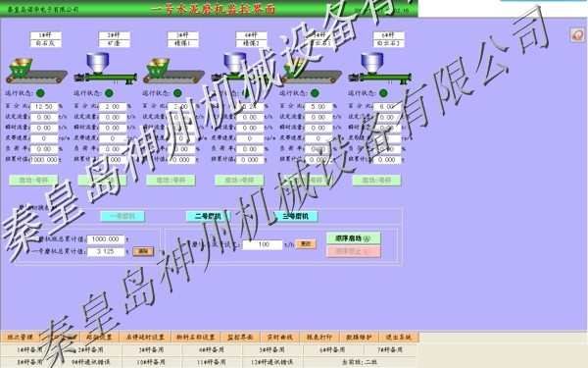
Task: Click the 2# scale screw feeder silo icon
Action: coord(97,63)
